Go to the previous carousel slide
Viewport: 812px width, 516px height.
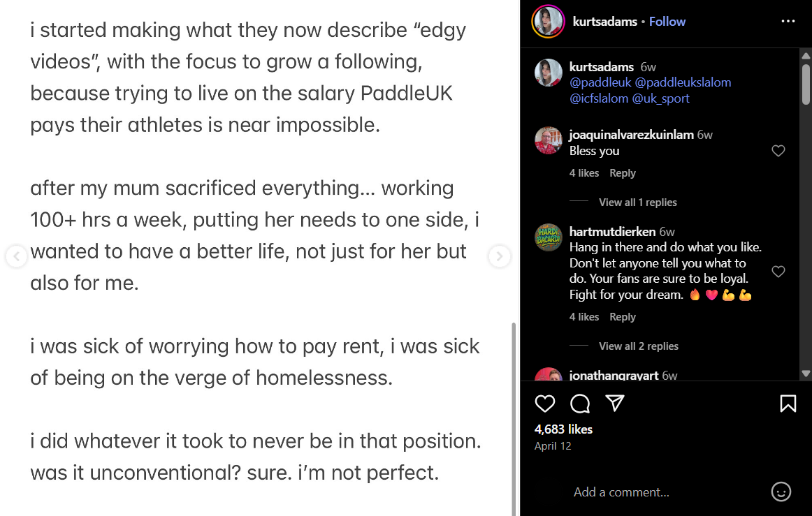click(15, 256)
